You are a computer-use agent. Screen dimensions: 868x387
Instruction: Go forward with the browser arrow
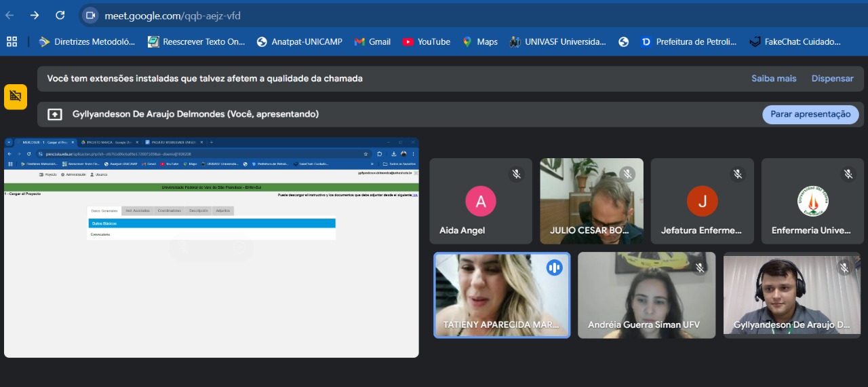(35, 15)
